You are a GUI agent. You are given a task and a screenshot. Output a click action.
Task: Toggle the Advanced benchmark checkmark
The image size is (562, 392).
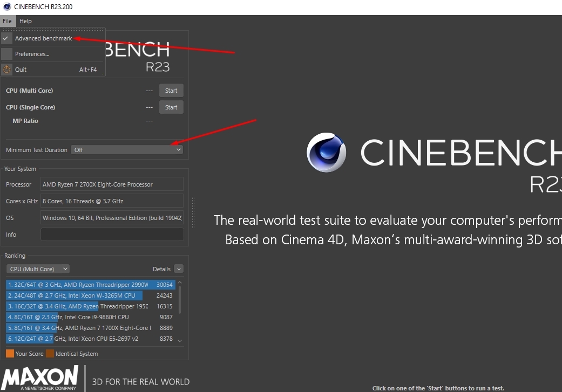click(6, 38)
